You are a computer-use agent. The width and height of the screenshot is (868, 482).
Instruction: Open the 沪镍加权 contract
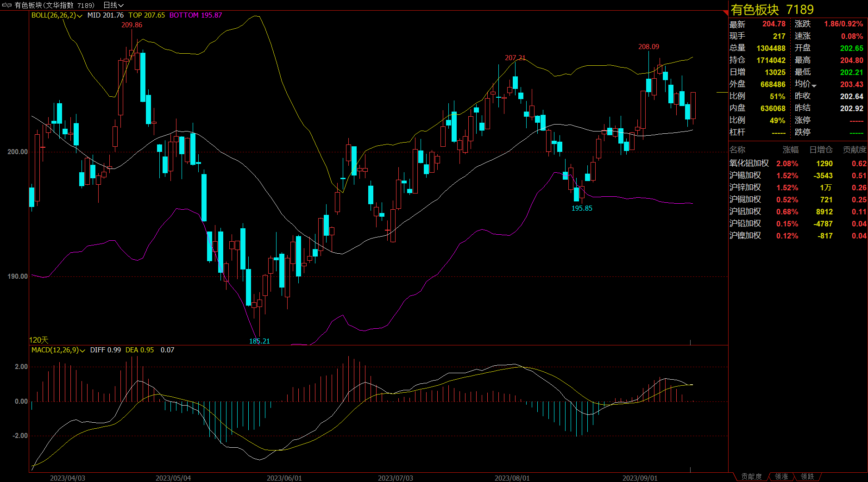[745, 236]
